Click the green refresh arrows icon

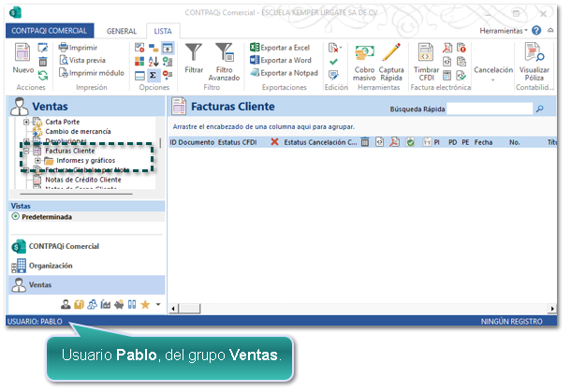pos(43,76)
